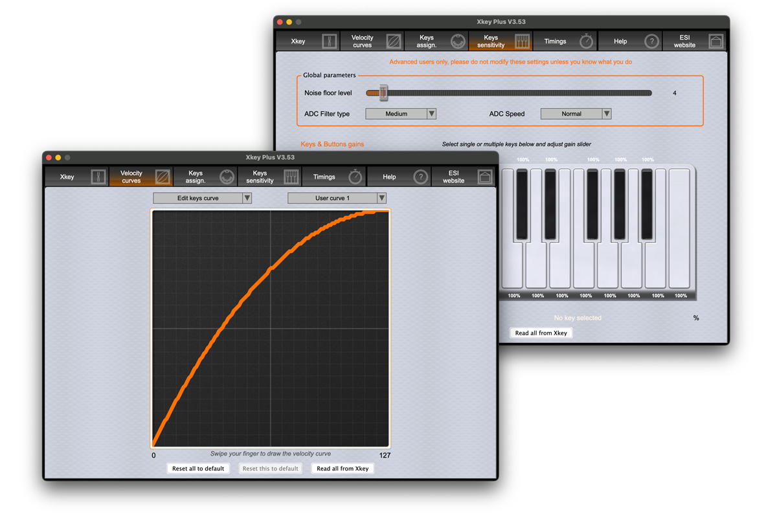Select the rightmost white piano key

(680, 228)
